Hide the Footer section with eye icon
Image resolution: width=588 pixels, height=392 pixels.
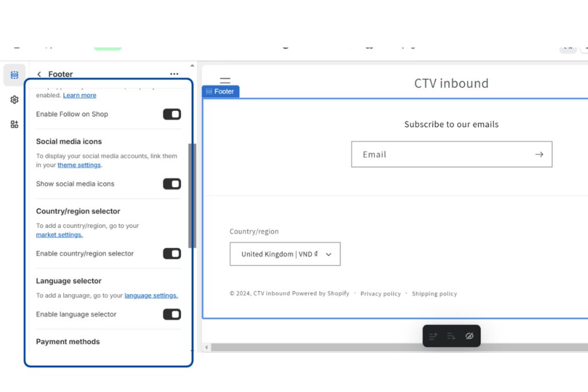coord(469,336)
